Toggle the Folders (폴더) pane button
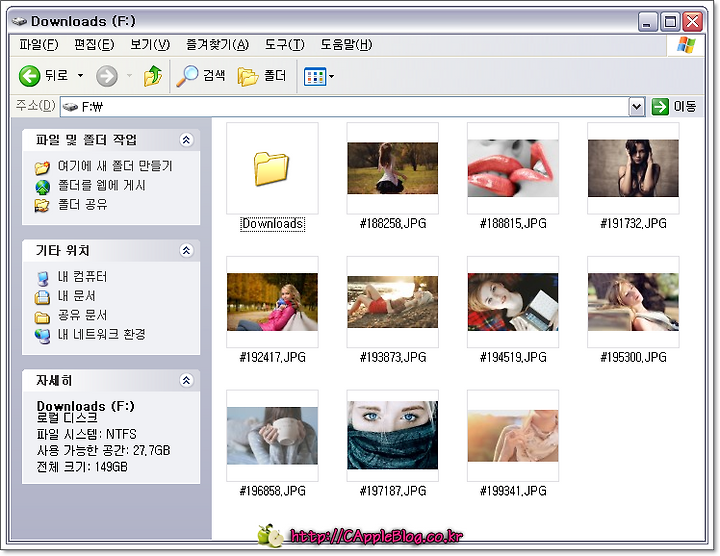Image resolution: width=720 pixels, height=556 pixels. point(262,76)
